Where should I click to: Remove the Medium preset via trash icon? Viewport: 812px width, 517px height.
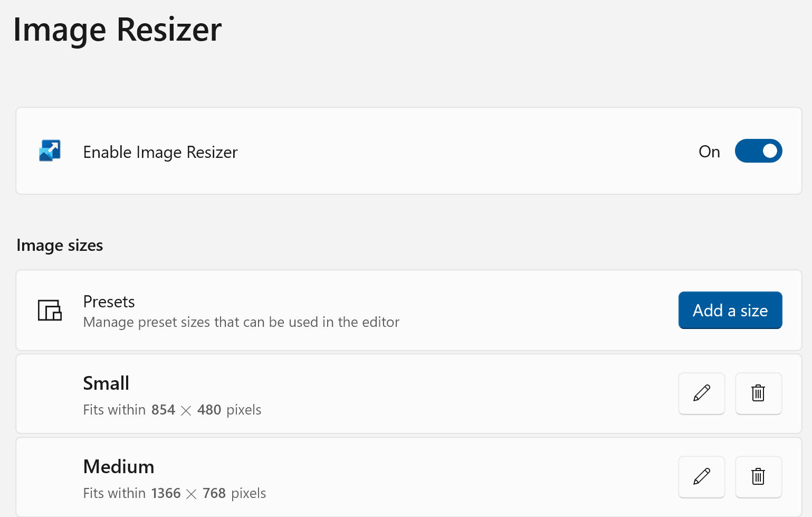click(x=758, y=477)
